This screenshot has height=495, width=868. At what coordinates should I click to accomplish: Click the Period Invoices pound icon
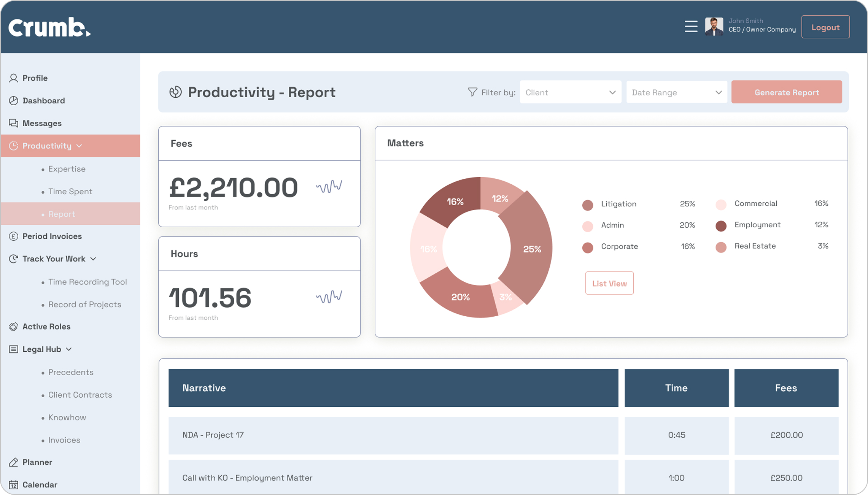14,236
